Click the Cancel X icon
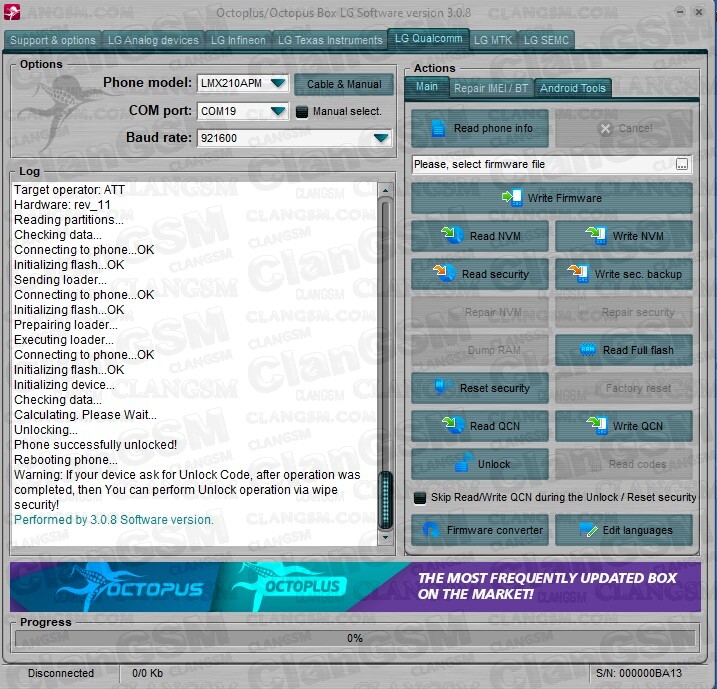Image resolution: width=717 pixels, height=689 pixels. [x=605, y=128]
